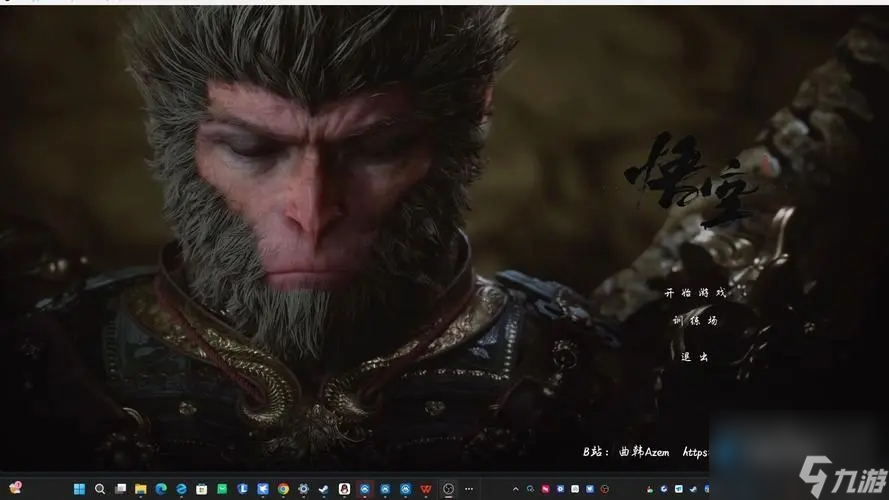Click the 曲韩Azem author credit text
The image size is (889, 500).
pos(644,452)
